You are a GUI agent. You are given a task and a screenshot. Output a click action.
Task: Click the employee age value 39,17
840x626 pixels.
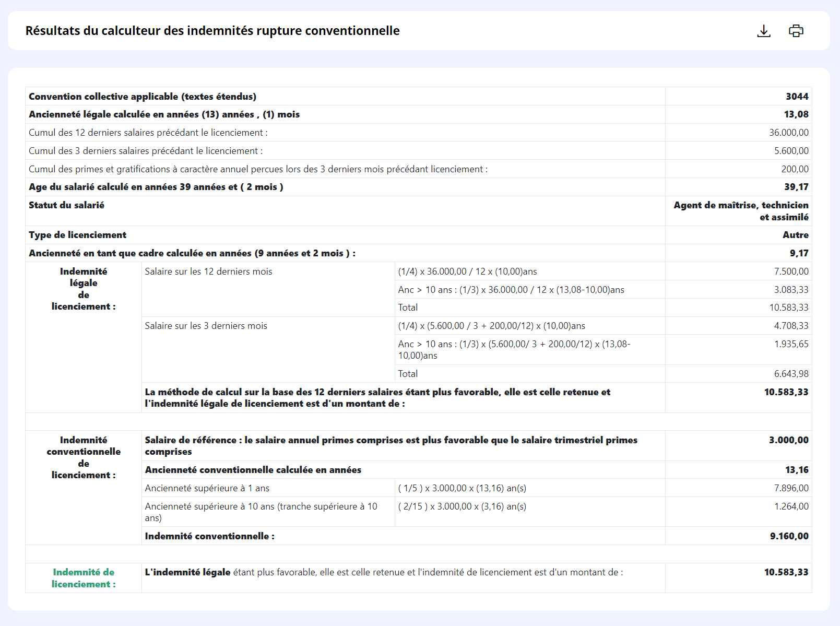click(x=796, y=187)
